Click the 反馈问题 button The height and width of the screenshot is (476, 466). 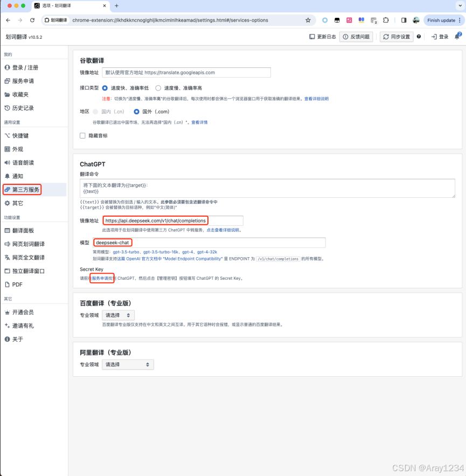[x=356, y=37]
